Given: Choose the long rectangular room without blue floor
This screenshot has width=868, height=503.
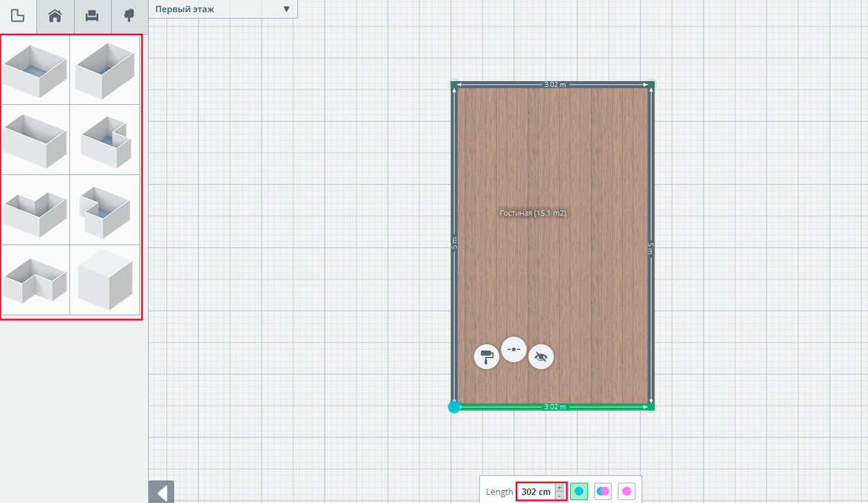Looking at the screenshot, I should pos(35,140).
